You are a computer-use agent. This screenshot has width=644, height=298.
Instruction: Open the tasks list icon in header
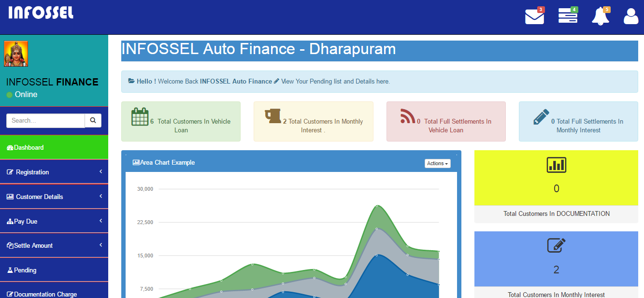[x=567, y=16]
